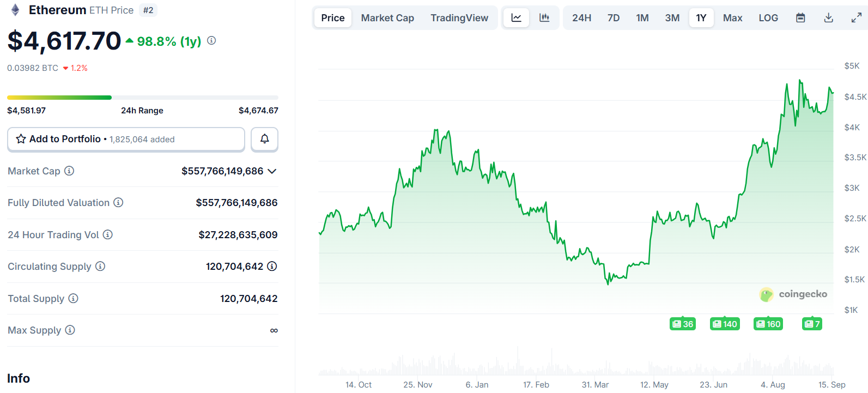The height and width of the screenshot is (393, 868).
Task: Click the Add to Portfolio button
Action: click(126, 139)
